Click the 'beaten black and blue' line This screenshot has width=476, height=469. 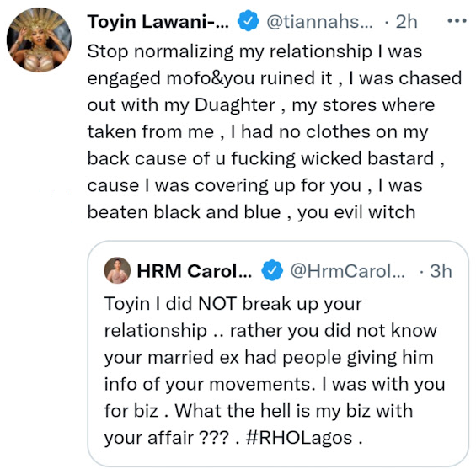click(x=184, y=211)
